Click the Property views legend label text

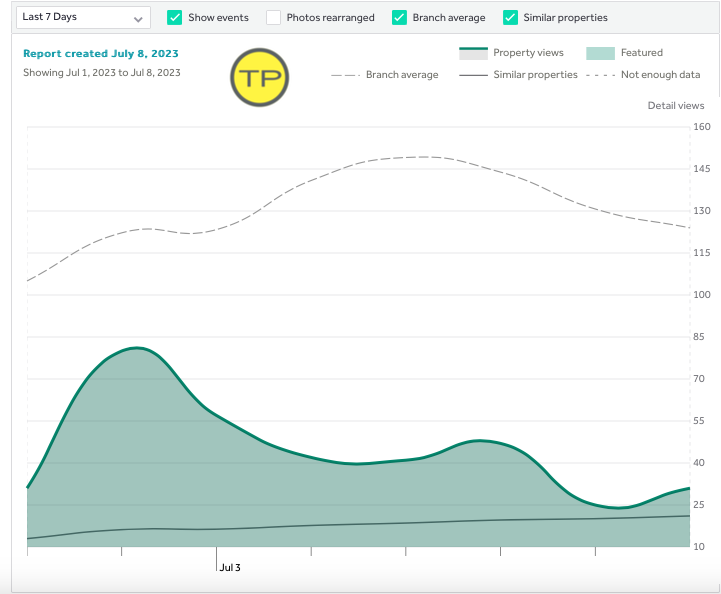click(528, 53)
